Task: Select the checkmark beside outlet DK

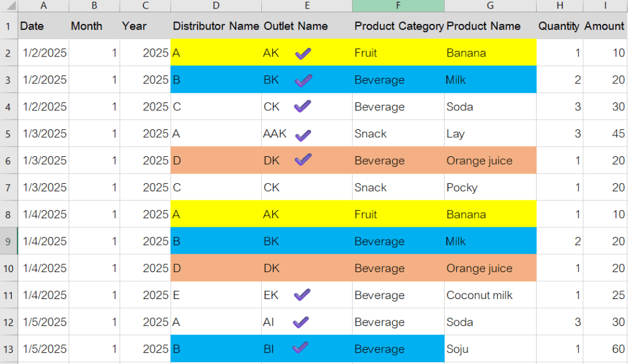Action: tap(303, 160)
